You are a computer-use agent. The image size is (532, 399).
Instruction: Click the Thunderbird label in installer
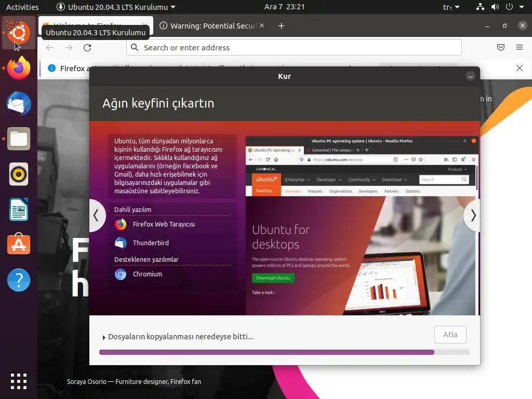pyautogui.click(x=151, y=243)
